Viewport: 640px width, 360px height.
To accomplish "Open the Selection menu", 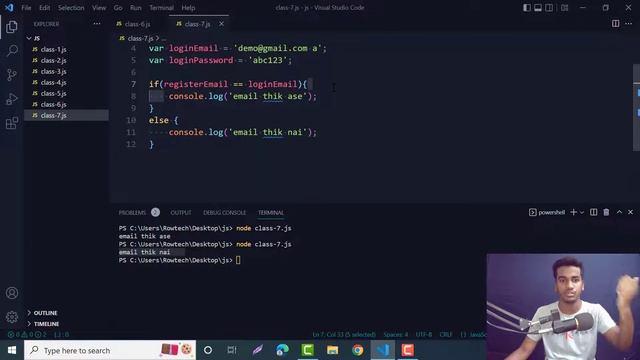I will tap(71, 8).
